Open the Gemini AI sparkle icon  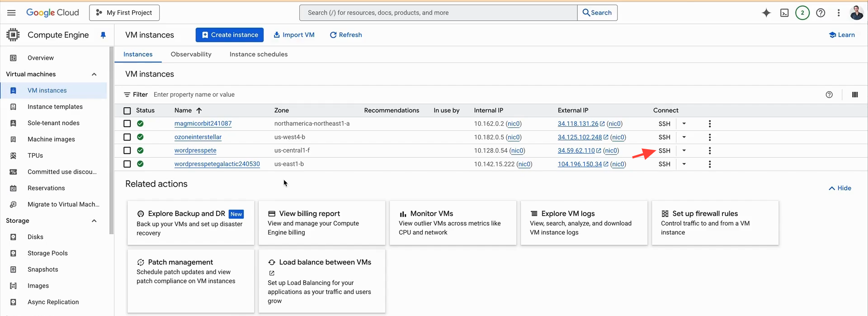(x=766, y=13)
